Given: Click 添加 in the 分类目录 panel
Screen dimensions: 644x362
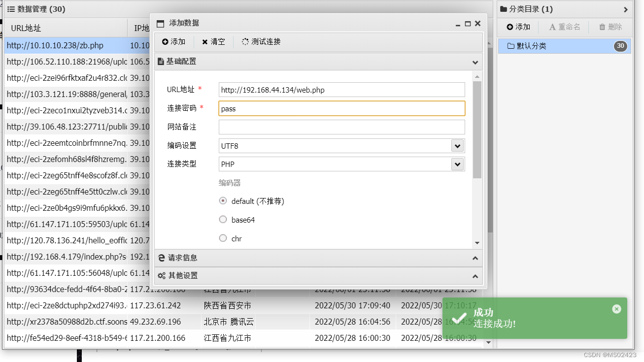Looking at the screenshot, I should coord(518,27).
